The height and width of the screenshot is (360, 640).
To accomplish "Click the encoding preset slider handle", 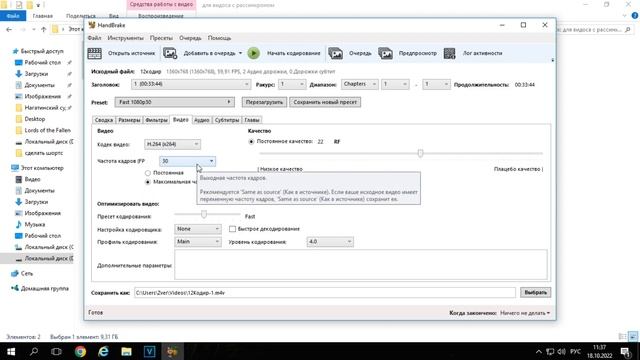I will pyautogui.click(x=204, y=214).
